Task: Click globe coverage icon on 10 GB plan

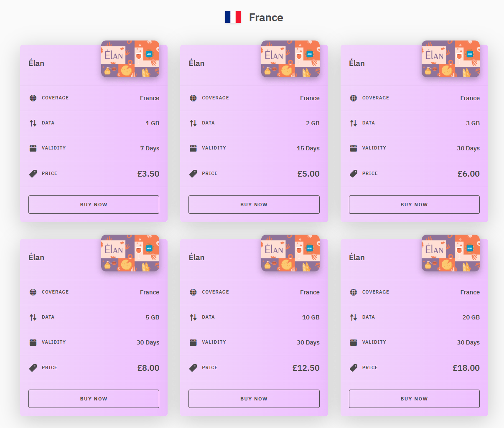Action: pyautogui.click(x=193, y=292)
